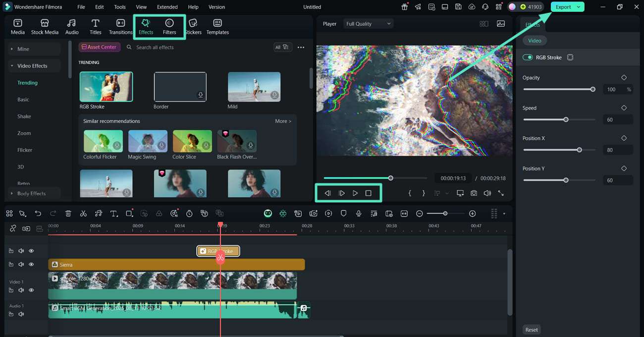This screenshot has height=337, width=644.
Task: Select the Text tool in timeline toolbar
Action: pyautogui.click(x=113, y=214)
